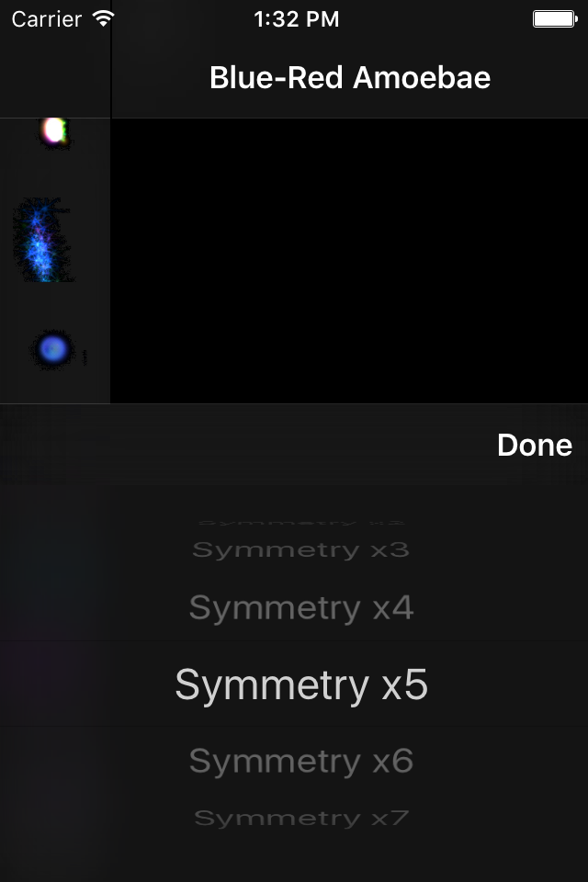Choose the blue sparkle streak brush
Screen dimensions: 588x882
[42, 240]
